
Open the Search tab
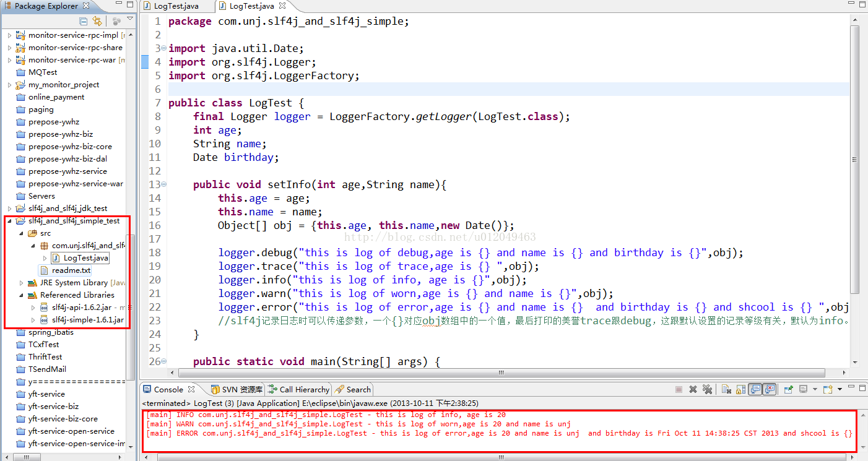click(x=353, y=389)
